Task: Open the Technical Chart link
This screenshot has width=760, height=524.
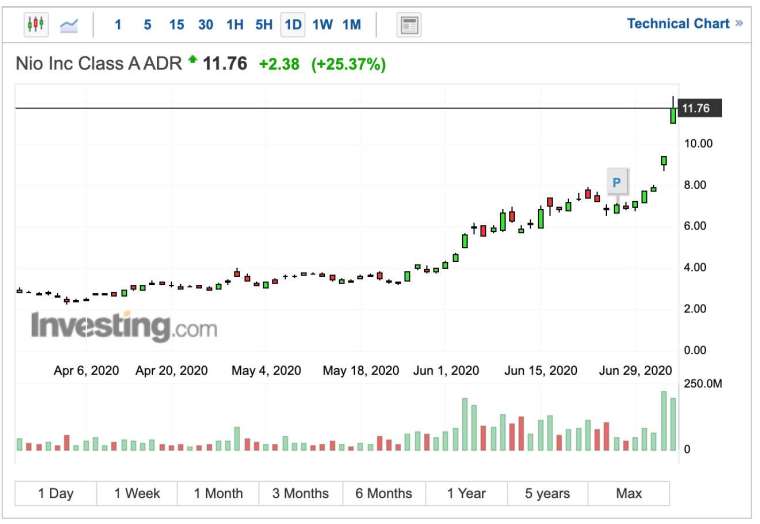Action: [x=684, y=24]
